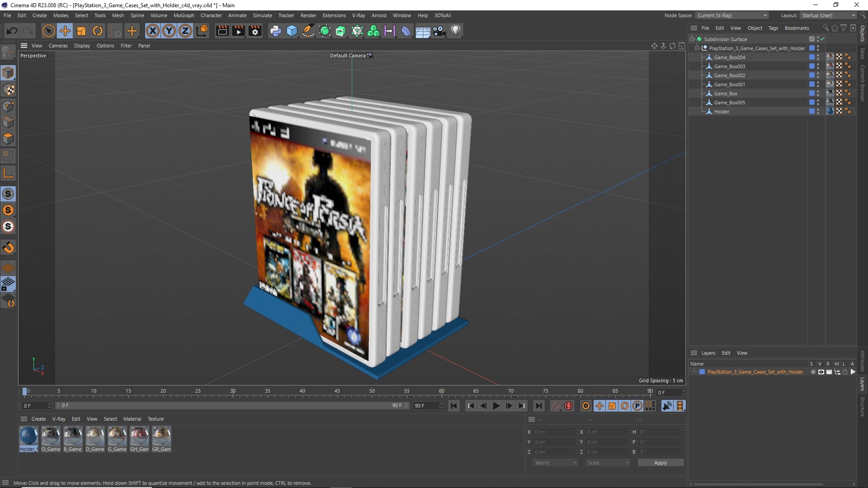The image size is (868, 488).
Task: Click the Workplane grid icon
Action: point(8,268)
